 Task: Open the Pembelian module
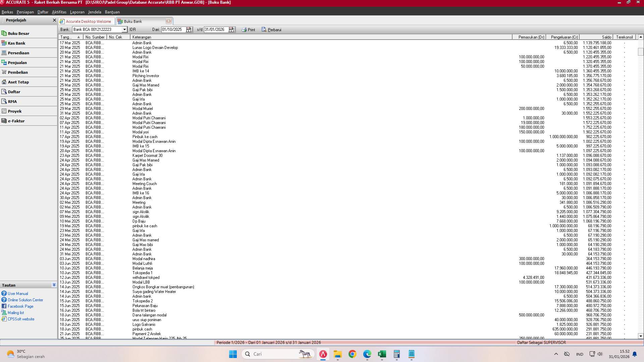pyautogui.click(x=18, y=72)
